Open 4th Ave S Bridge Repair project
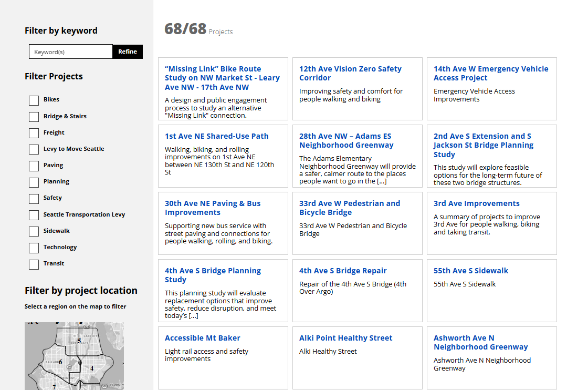Image resolution: width=588 pixels, height=390 pixels. (x=343, y=271)
